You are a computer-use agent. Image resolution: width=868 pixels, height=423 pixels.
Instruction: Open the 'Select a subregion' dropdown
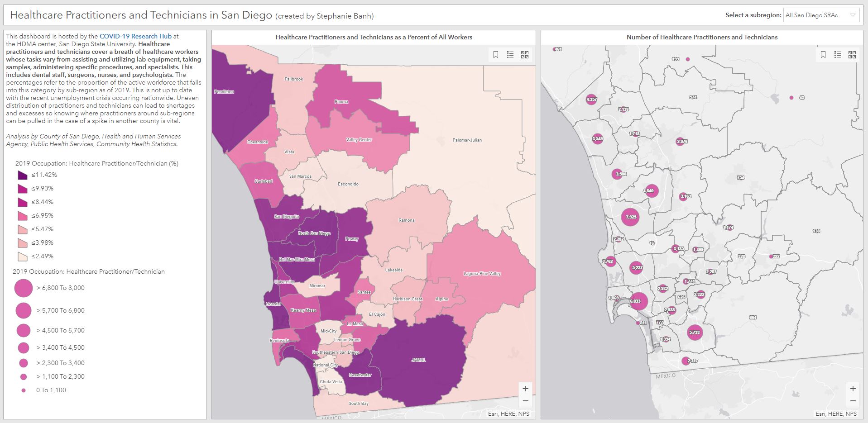(x=821, y=15)
